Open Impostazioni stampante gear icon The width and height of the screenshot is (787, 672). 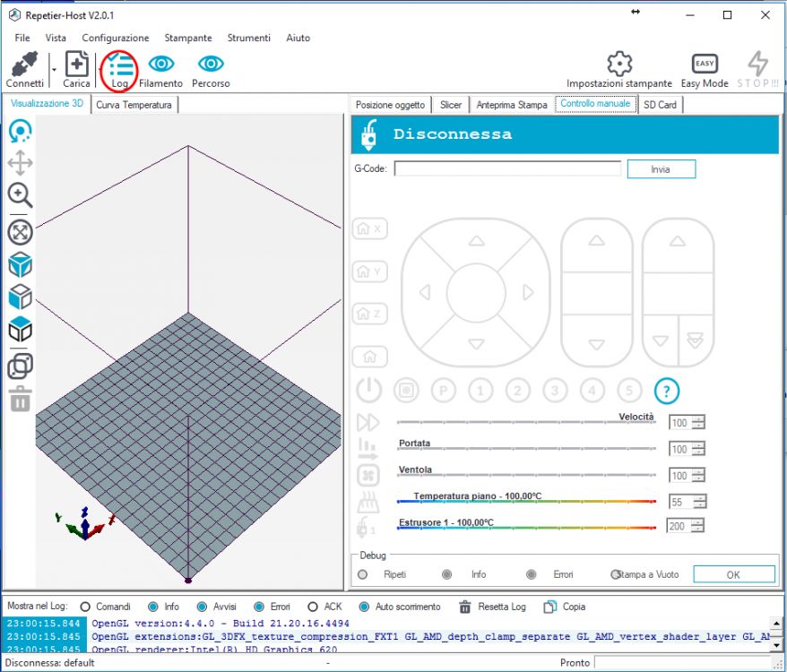pyautogui.click(x=619, y=64)
